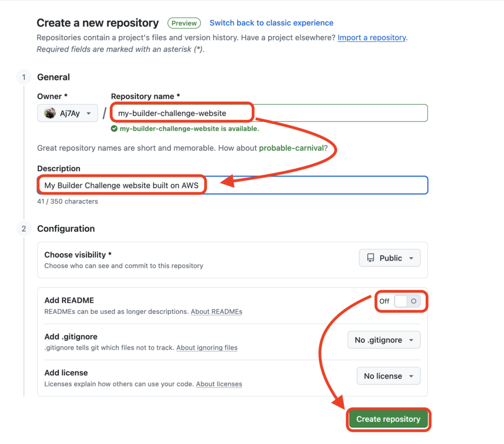Click the Preview badge label

click(x=184, y=23)
